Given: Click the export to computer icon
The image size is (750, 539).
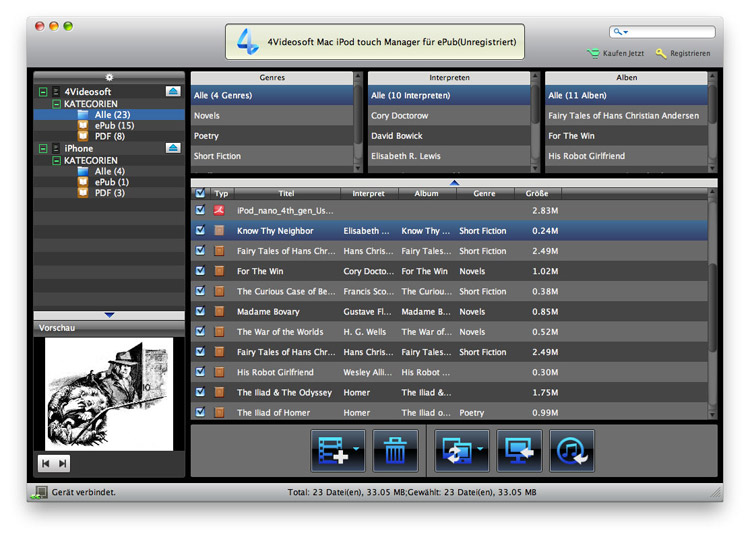Looking at the screenshot, I should (x=519, y=451).
